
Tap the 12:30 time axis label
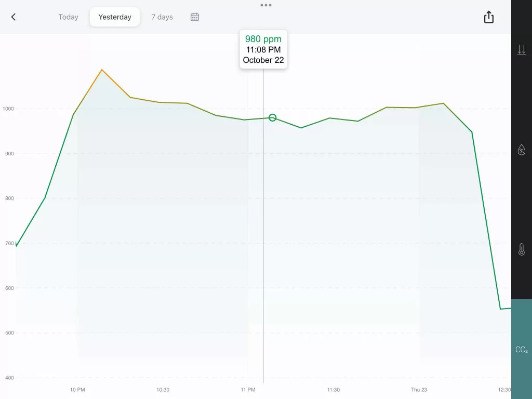(504, 390)
